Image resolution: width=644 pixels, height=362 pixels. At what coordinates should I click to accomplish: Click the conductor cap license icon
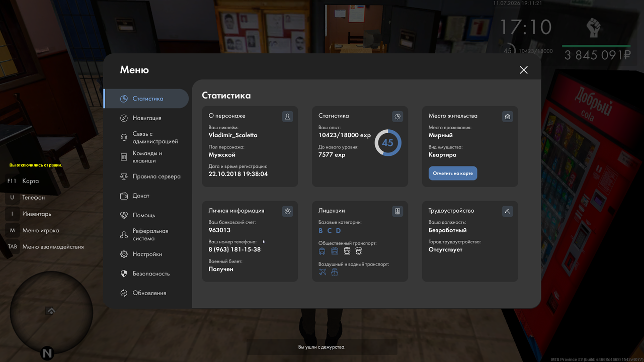point(359,251)
